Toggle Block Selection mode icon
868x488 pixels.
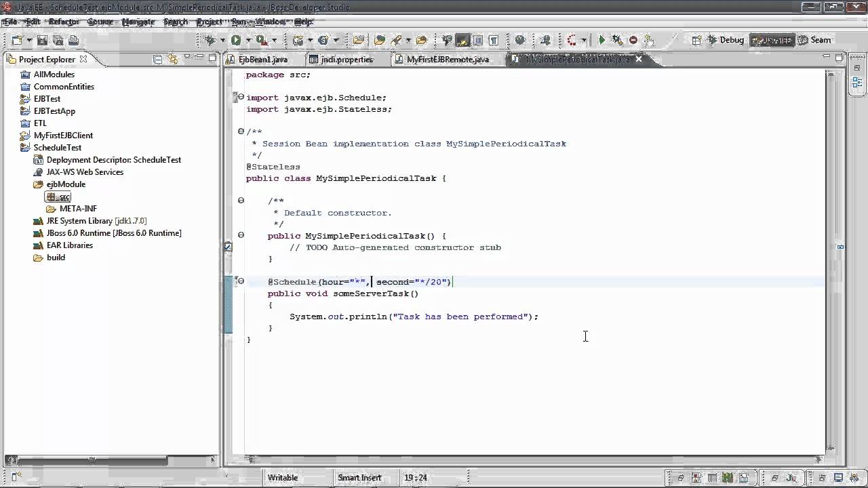click(478, 41)
